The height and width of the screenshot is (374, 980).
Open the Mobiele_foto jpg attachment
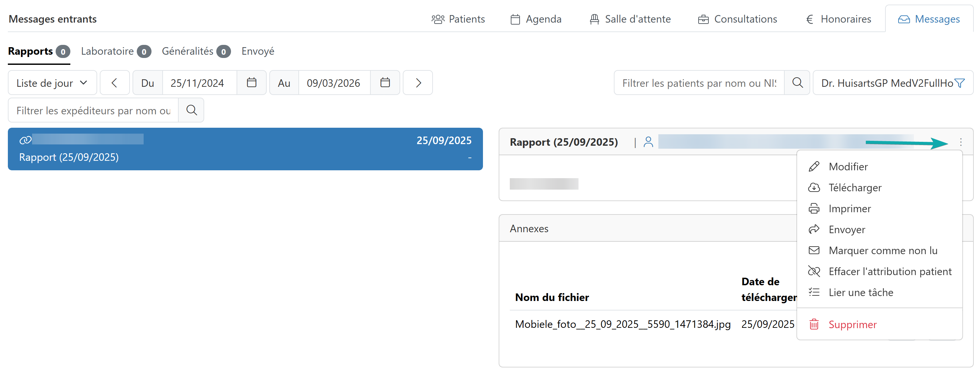(622, 324)
